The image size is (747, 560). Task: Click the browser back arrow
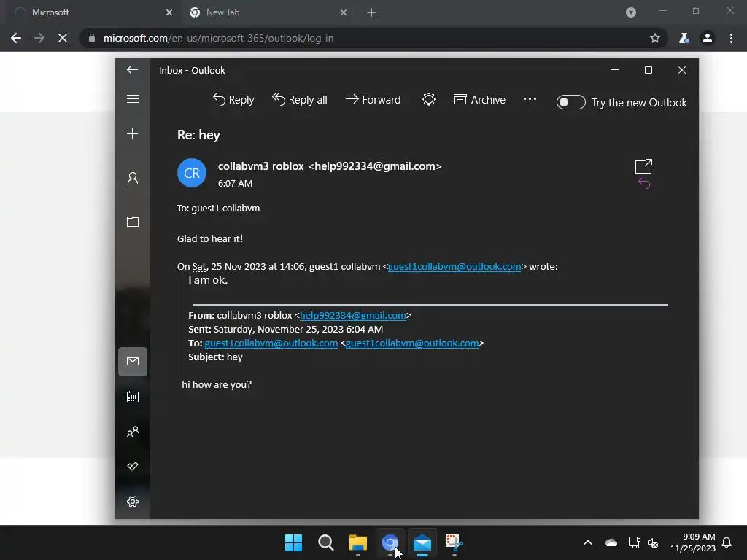[x=16, y=38]
